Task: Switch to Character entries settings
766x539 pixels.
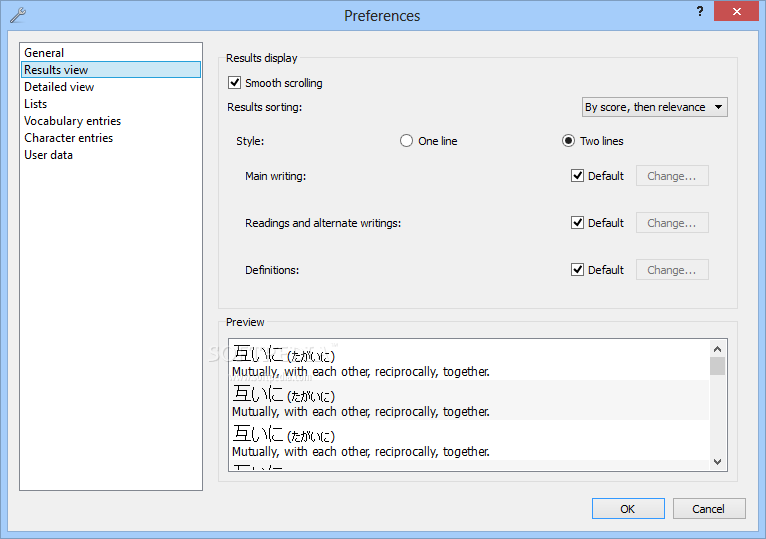Action: pos(111,138)
